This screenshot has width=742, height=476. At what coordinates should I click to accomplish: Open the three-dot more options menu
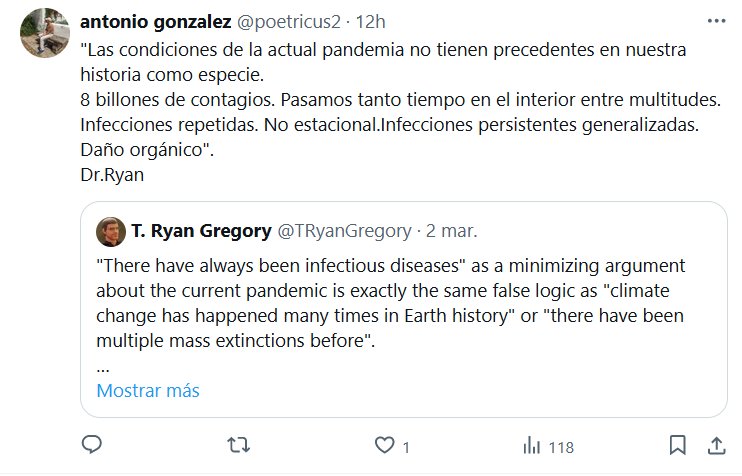pos(716,21)
